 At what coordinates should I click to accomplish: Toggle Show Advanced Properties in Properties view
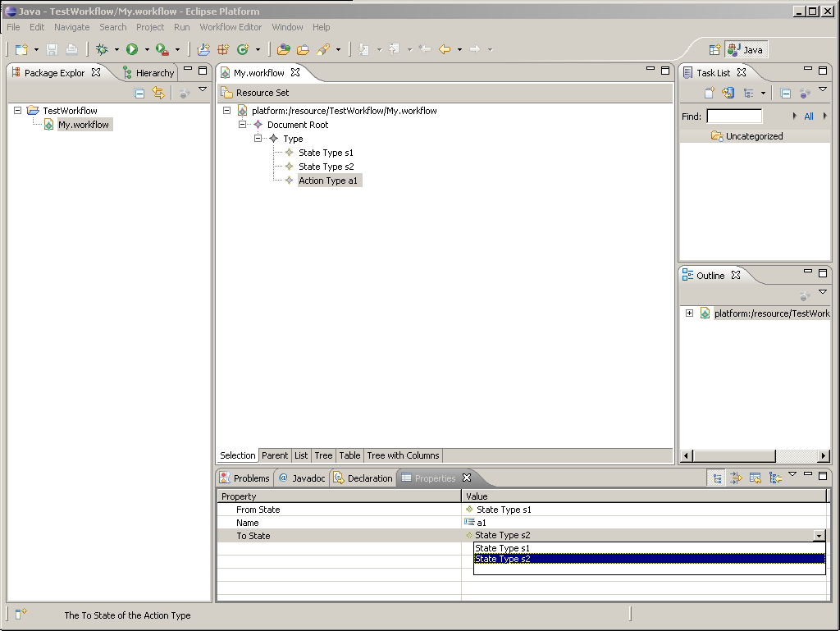737,478
